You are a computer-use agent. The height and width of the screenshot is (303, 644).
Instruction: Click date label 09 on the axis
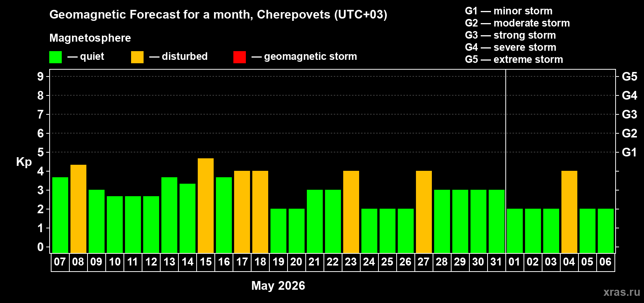tap(96, 262)
